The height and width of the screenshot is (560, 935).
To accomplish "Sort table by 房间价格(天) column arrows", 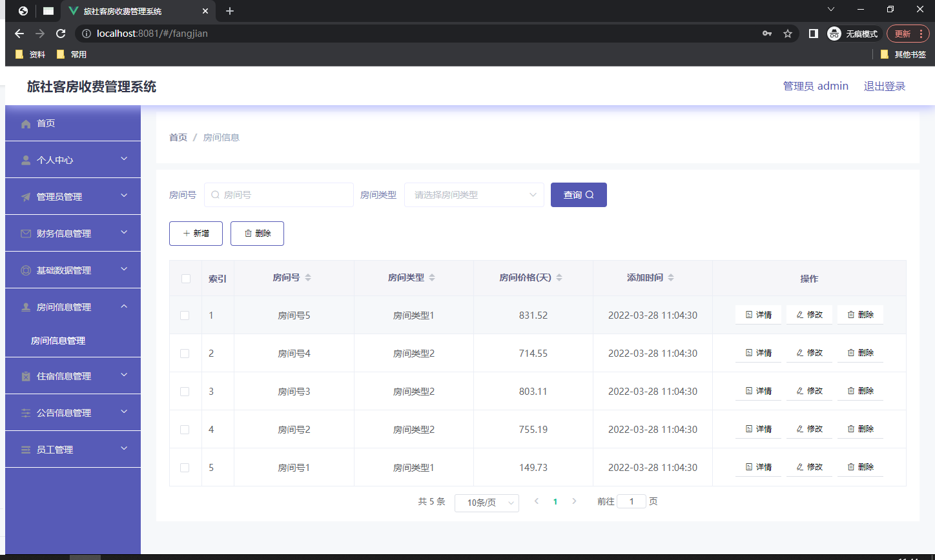I will [x=559, y=277].
